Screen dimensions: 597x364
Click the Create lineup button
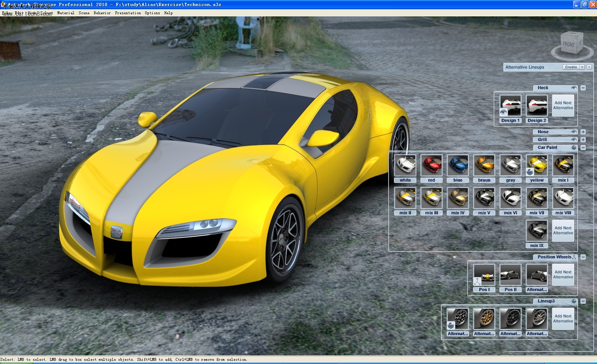click(x=571, y=67)
